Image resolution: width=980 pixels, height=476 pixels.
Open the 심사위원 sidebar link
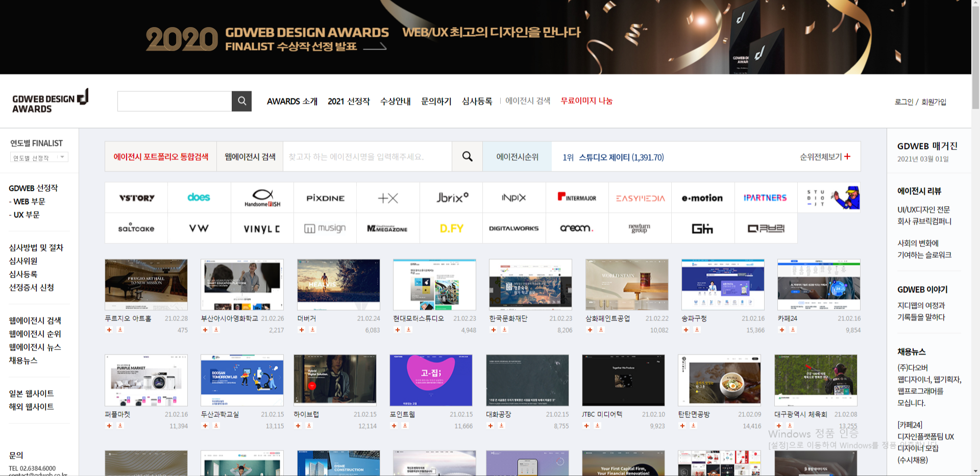point(23,261)
